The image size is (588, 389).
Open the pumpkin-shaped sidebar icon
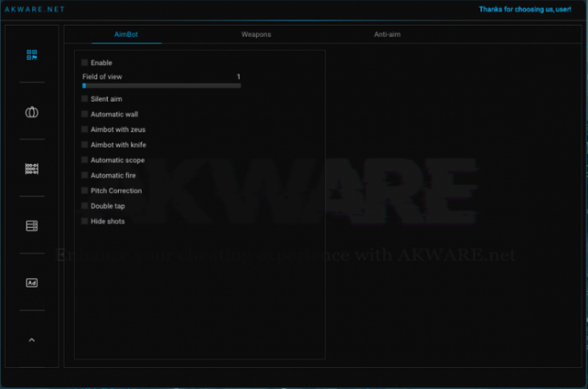pyautogui.click(x=32, y=112)
